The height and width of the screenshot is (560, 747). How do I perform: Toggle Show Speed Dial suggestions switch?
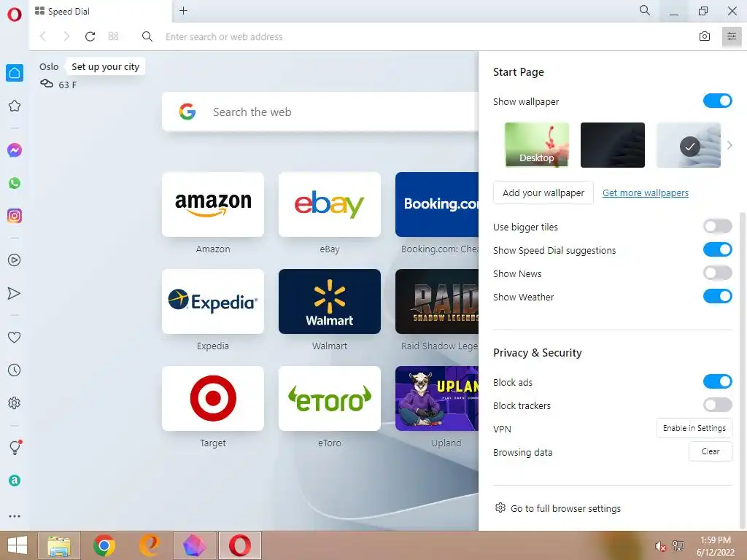(718, 249)
